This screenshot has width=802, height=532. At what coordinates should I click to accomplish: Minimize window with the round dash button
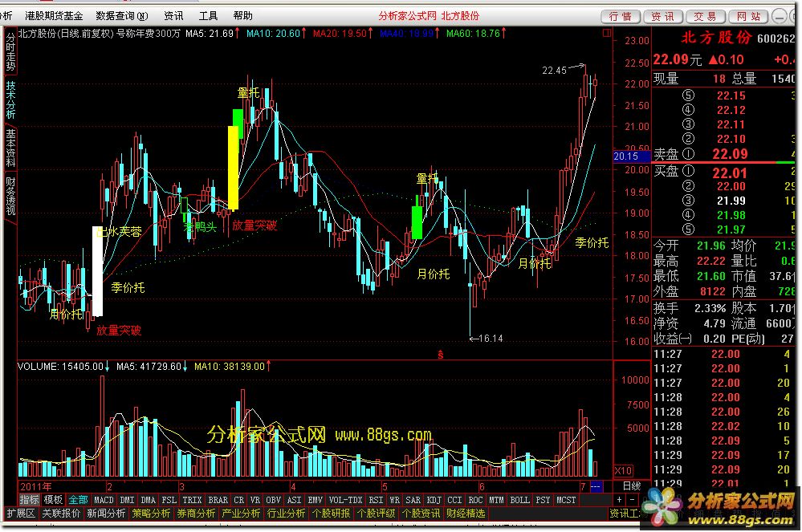[779, 17]
